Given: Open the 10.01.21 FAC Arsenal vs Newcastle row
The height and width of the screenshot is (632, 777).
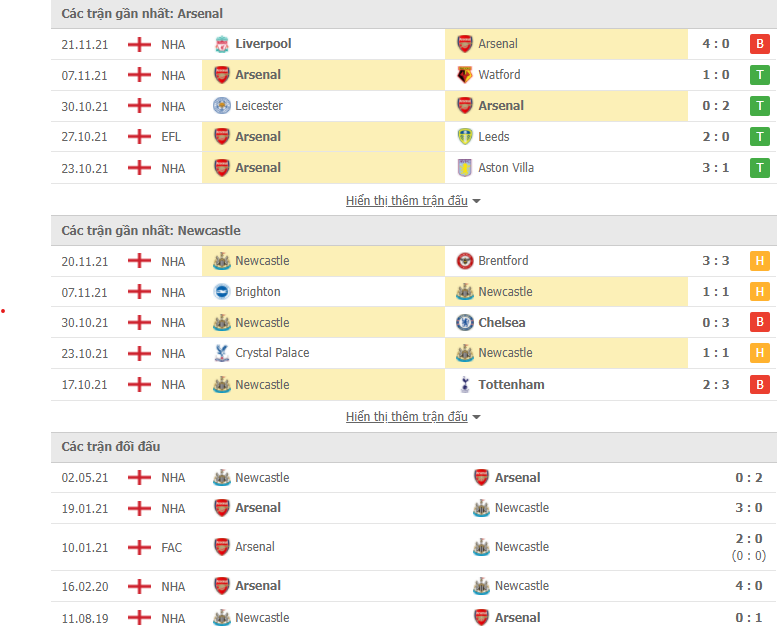Looking at the screenshot, I should tap(414, 547).
